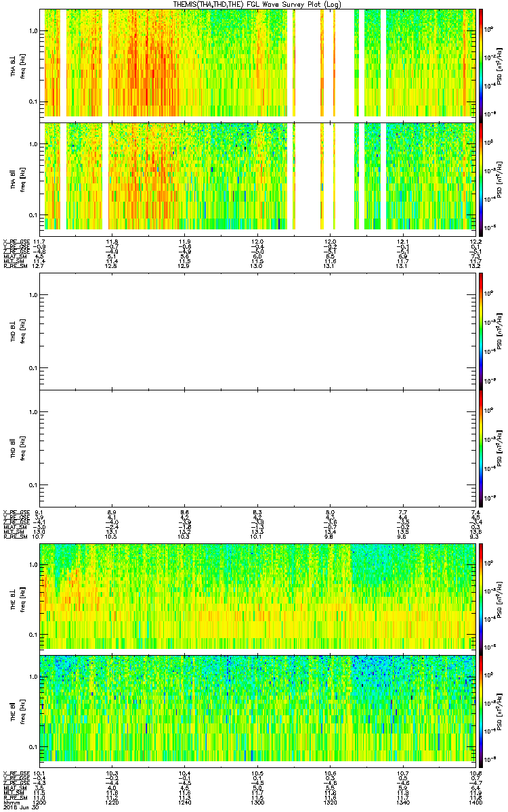Click the THE B-parallel PSD color bar
Viewport: 508px width, 812px height.
(x=481, y=710)
